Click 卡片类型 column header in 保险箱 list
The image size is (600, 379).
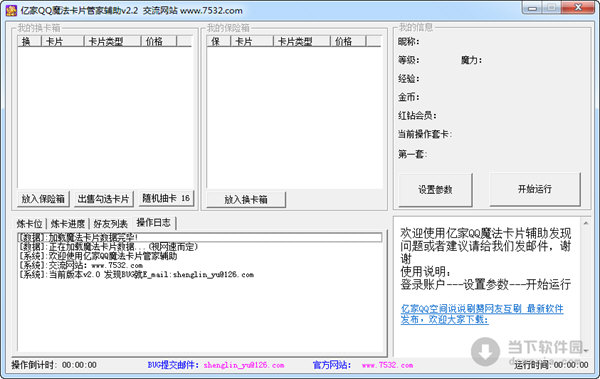[x=302, y=41]
